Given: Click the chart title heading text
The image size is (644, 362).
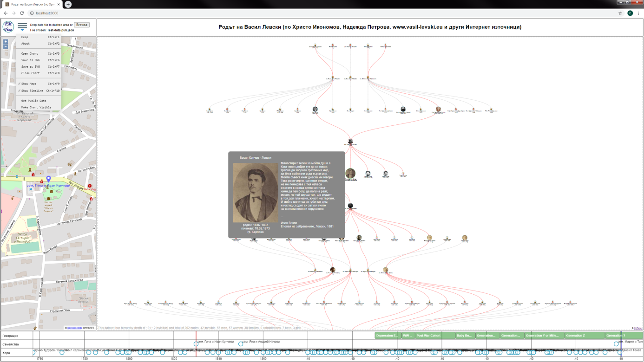Looking at the screenshot, I should (370, 27).
